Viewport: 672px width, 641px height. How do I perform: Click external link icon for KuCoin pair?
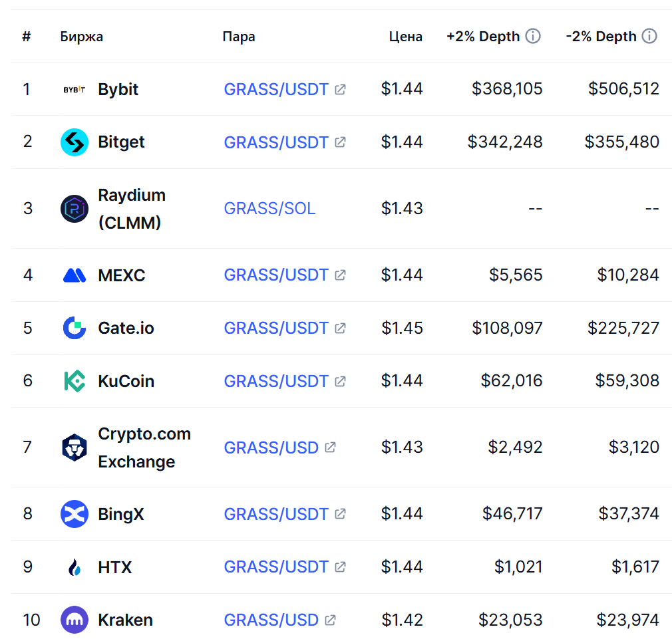[x=340, y=381]
